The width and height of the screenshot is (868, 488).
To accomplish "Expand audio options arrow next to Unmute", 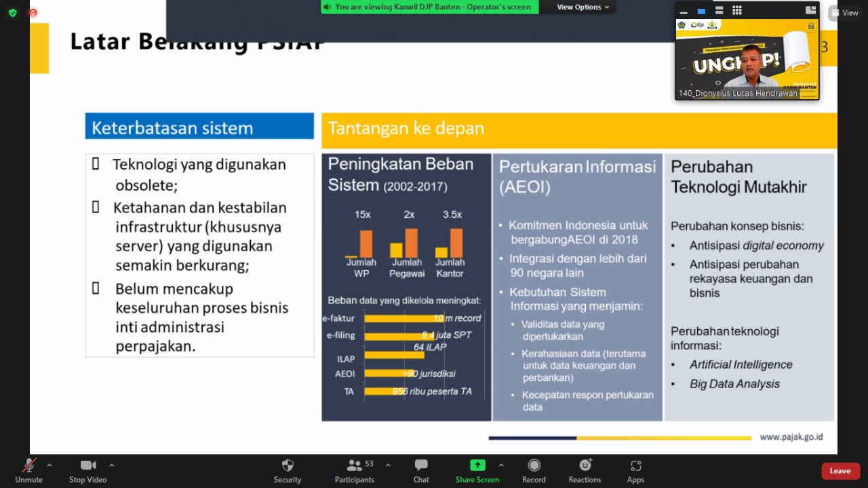I will click(50, 466).
